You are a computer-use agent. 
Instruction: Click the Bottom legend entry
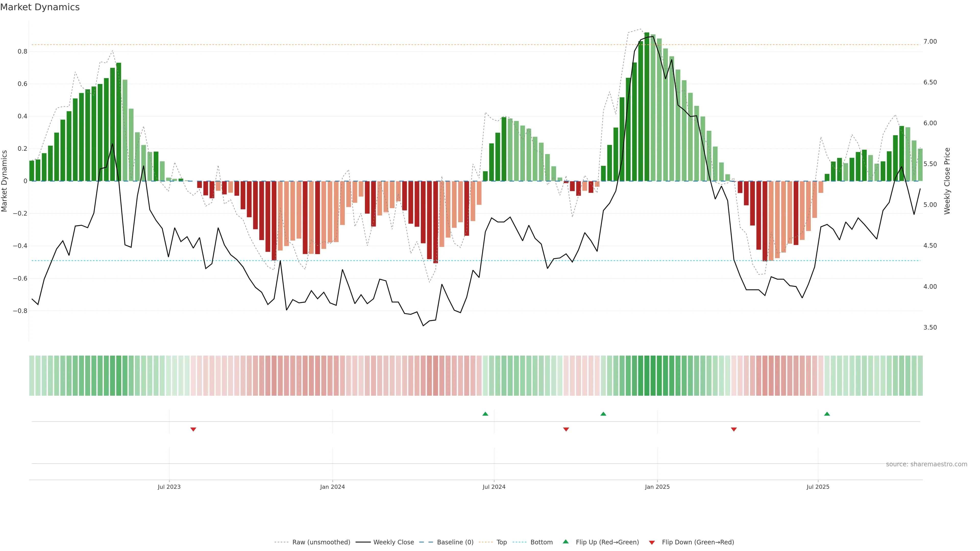point(541,542)
